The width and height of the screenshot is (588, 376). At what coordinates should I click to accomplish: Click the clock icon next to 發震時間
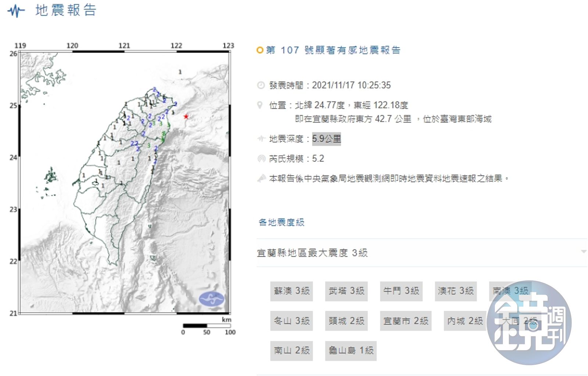(261, 85)
